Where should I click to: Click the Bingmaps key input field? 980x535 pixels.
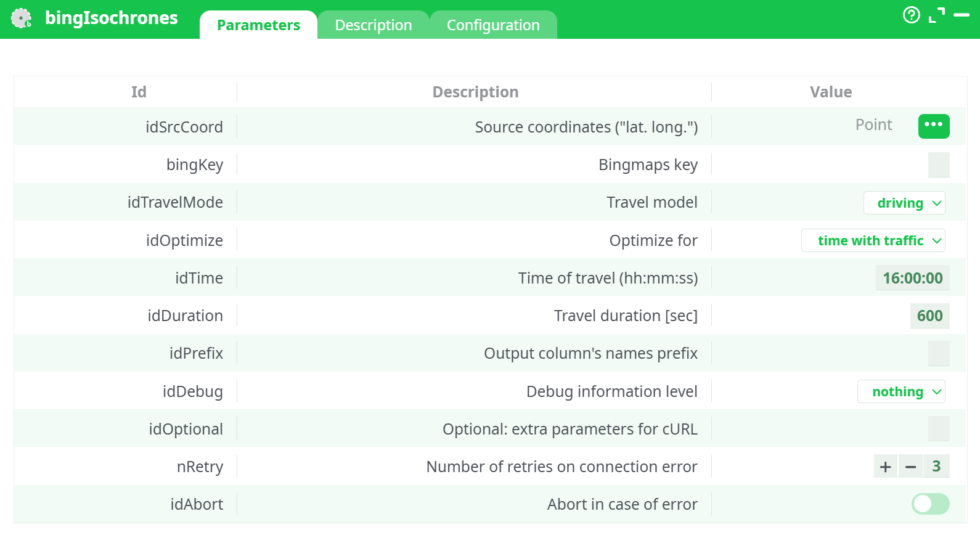tap(938, 165)
